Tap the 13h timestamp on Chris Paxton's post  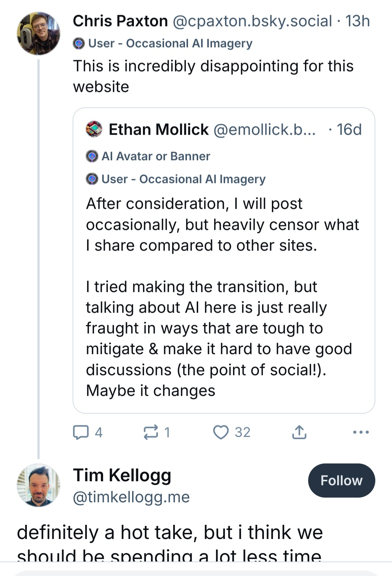point(358,21)
